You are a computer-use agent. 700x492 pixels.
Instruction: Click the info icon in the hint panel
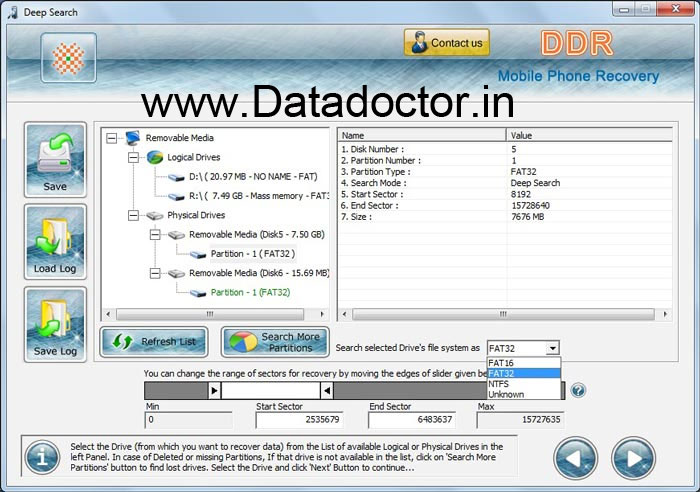pyautogui.click(x=42, y=457)
